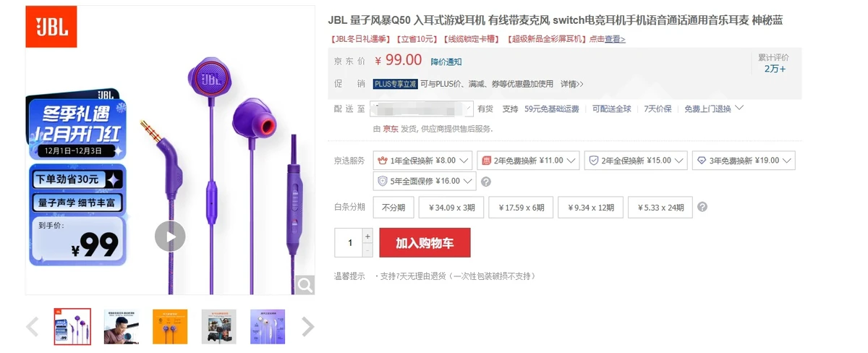Decrease quantity with the minus stepper

[x=367, y=250]
